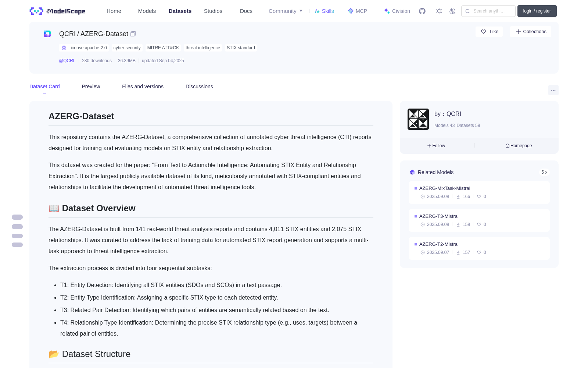Image resolution: width=588 pixels, height=368 pixels.
Task: Click the "166" download count
Action: pyautogui.click(x=466, y=197)
